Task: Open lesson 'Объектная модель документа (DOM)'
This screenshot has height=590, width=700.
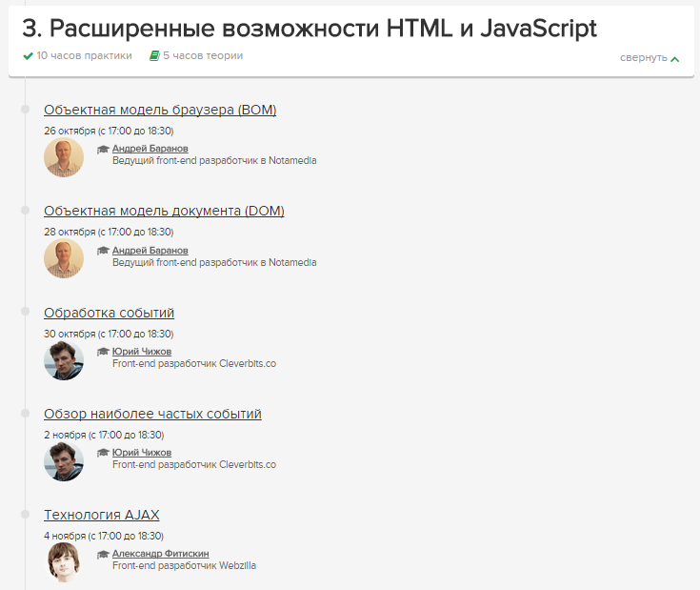Action: pos(164,211)
